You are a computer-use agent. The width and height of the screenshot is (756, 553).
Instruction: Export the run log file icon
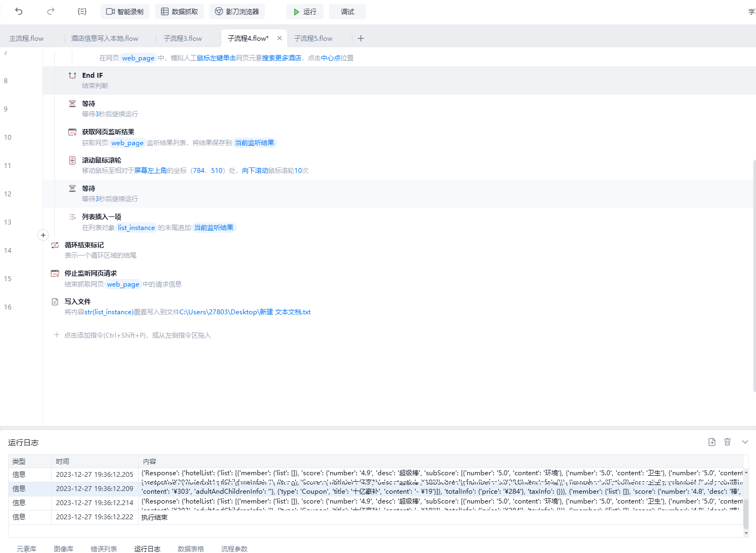point(712,442)
